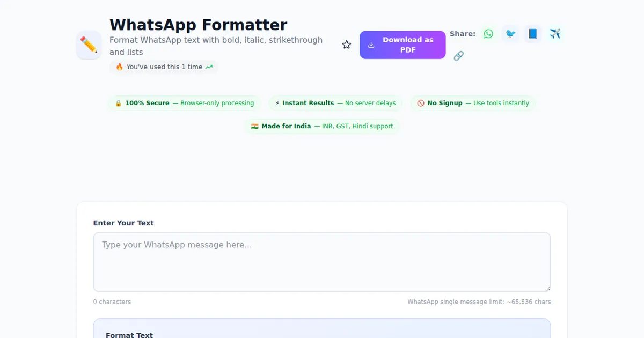The height and width of the screenshot is (338, 644).
Task: Click the 0 characters counter
Action: tap(112, 302)
